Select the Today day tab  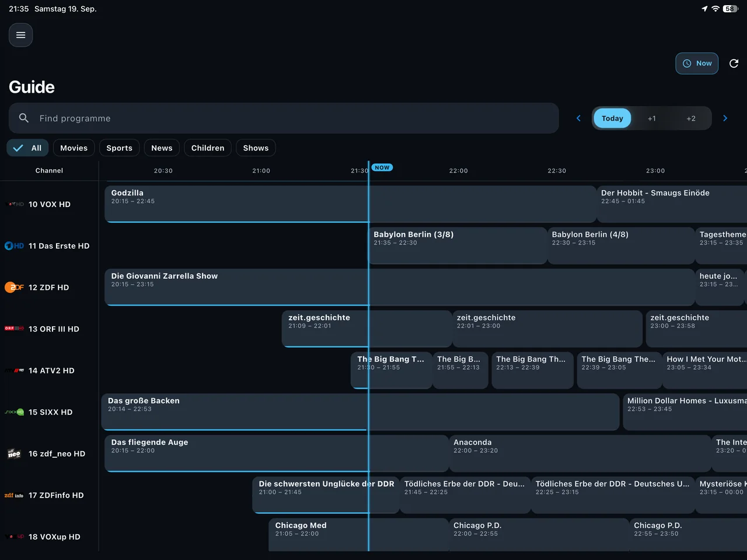(612, 118)
